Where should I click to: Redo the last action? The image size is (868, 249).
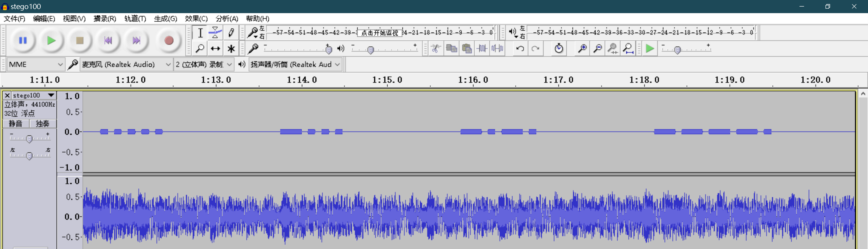pyautogui.click(x=535, y=49)
